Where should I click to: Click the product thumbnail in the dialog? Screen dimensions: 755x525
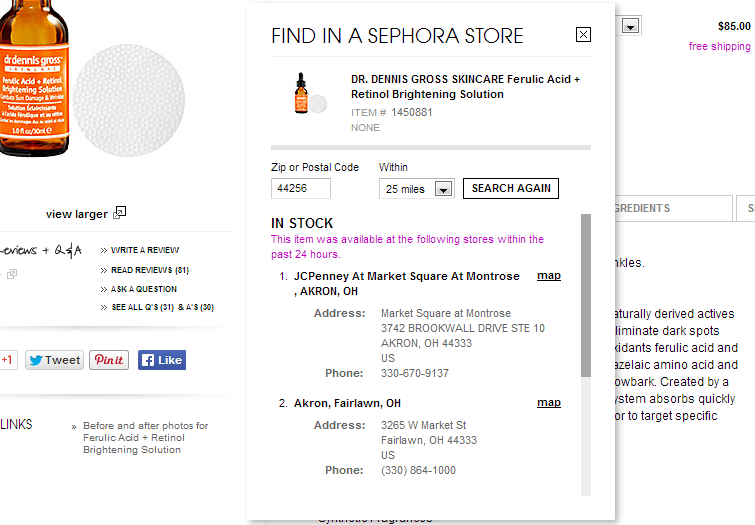(310, 93)
